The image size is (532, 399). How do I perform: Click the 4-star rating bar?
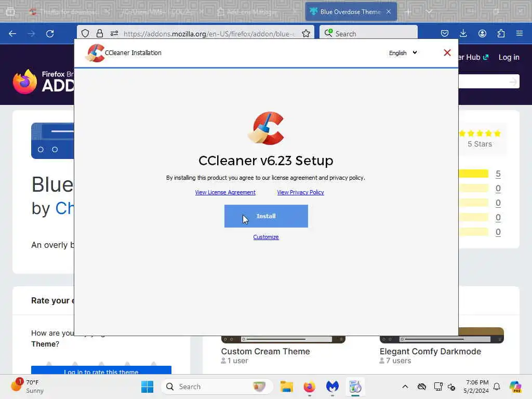(x=473, y=188)
